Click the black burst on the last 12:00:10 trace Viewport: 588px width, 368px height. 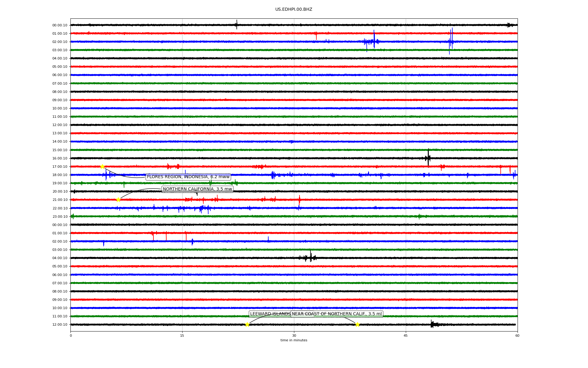[x=433, y=324]
